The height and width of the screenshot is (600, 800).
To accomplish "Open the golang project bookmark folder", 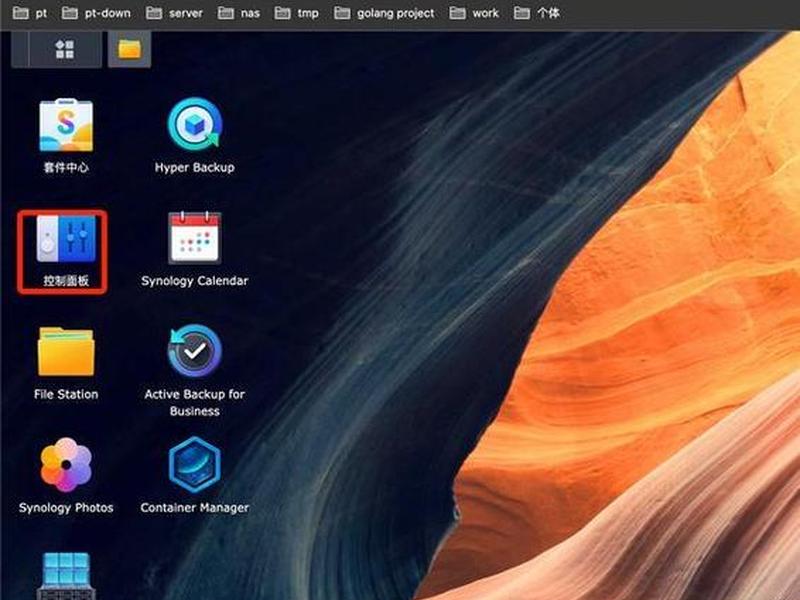I will tap(384, 13).
